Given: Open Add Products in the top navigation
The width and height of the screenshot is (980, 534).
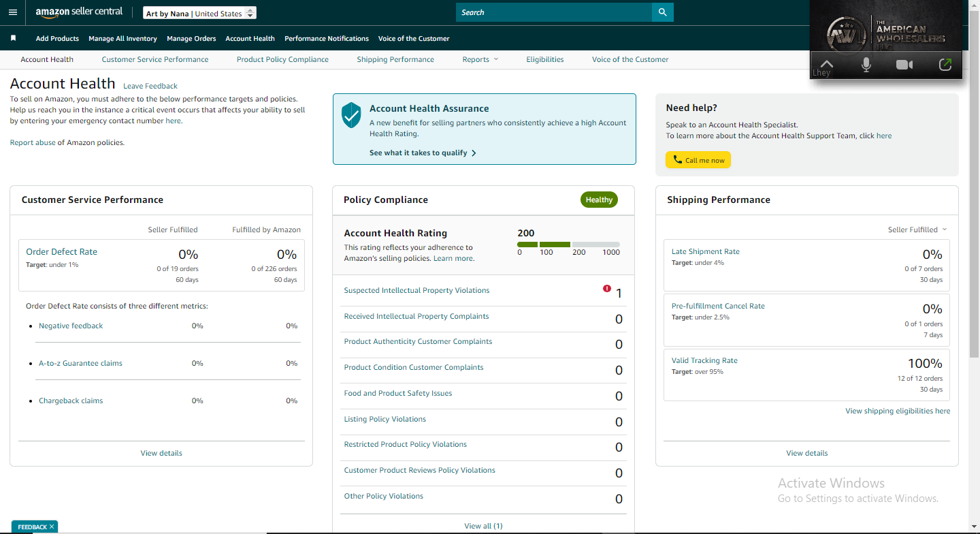Looking at the screenshot, I should click(x=57, y=39).
